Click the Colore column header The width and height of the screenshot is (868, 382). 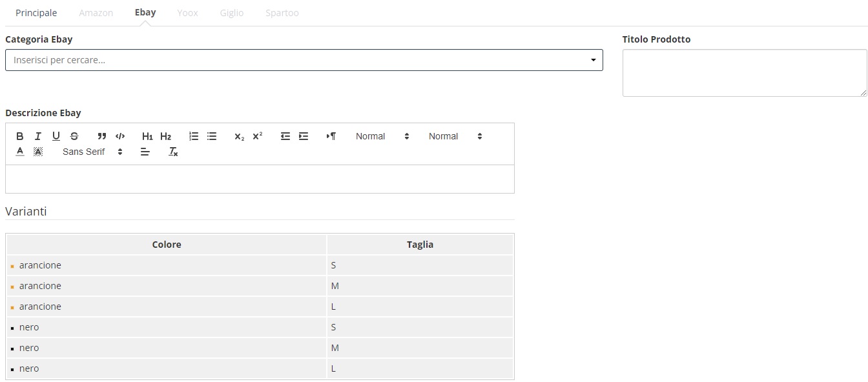click(167, 245)
